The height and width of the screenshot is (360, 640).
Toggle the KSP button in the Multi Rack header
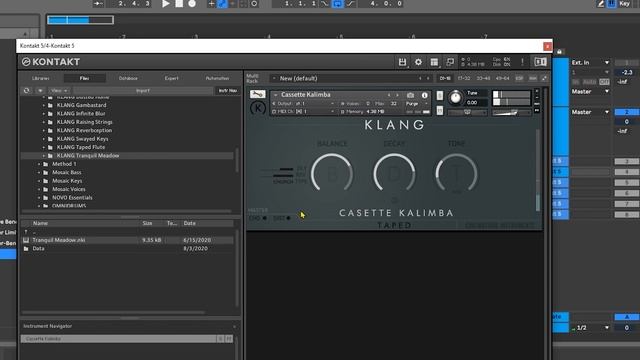point(519,78)
